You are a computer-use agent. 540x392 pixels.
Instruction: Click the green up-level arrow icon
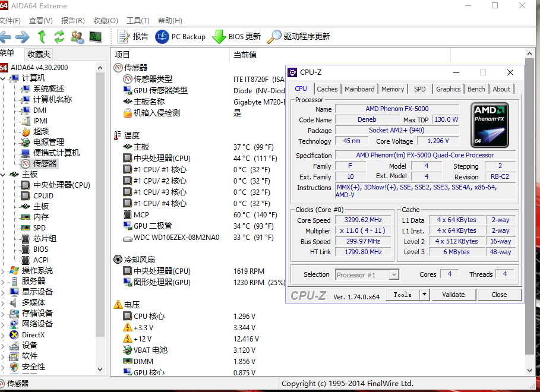(42, 36)
